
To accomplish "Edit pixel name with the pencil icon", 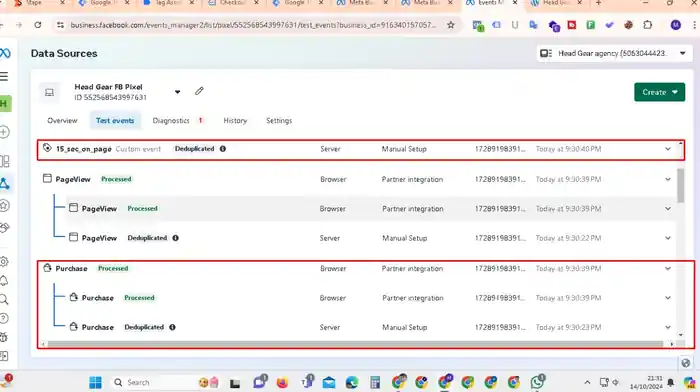I will tap(199, 91).
